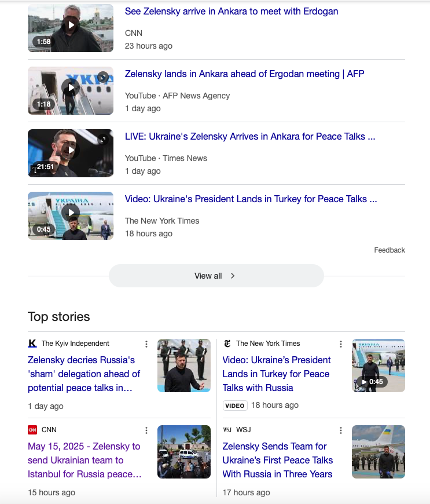Open the CNN May 15, 2025 story
The width and height of the screenshot is (430, 504).
tap(84, 460)
